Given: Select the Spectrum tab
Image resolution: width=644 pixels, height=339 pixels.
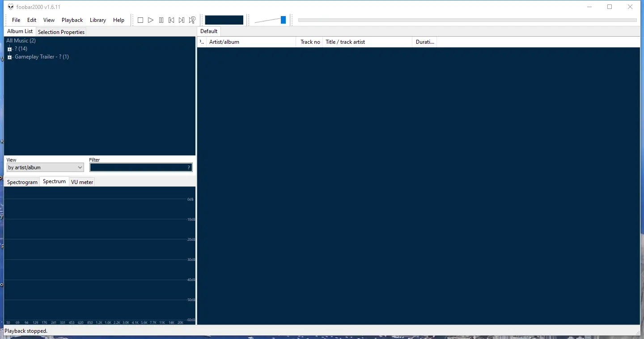Looking at the screenshot, I should [54, 181].
